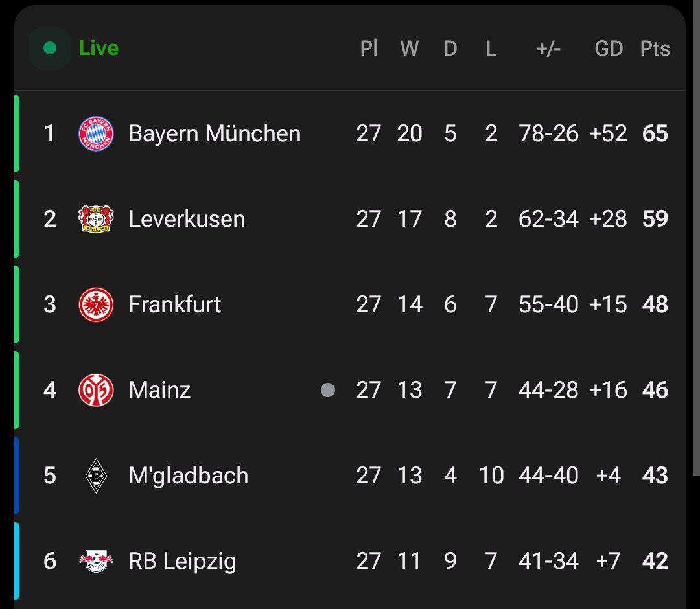Select the Frankfurt team name
Viewport: 700px width, 609px height.
pyautogui.click(x=175, y=304)
